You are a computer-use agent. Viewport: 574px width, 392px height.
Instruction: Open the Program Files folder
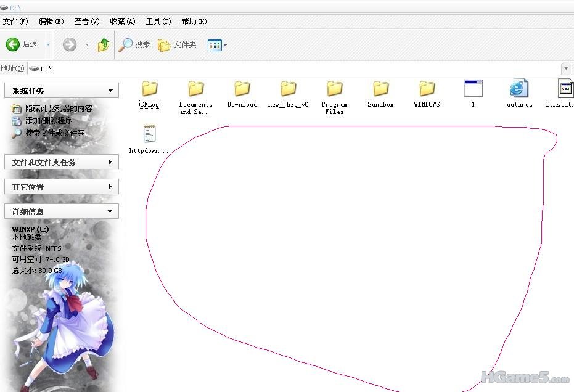tap(334, 89)
